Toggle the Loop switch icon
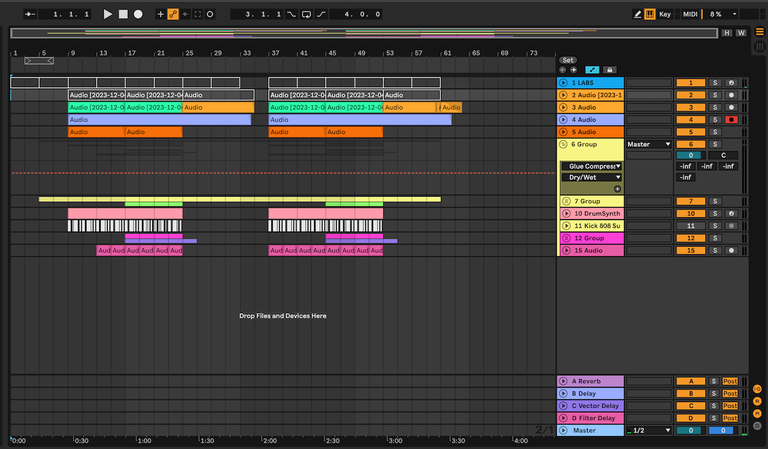Screen dimensions: 768x449 coord(306,14)
